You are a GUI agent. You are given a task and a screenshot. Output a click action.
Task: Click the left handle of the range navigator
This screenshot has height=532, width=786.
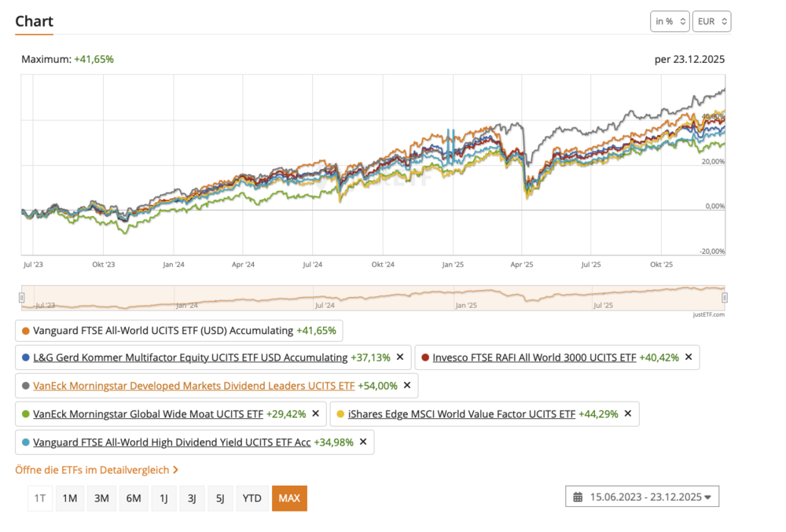pyautogui.click(x=21, y=298)
